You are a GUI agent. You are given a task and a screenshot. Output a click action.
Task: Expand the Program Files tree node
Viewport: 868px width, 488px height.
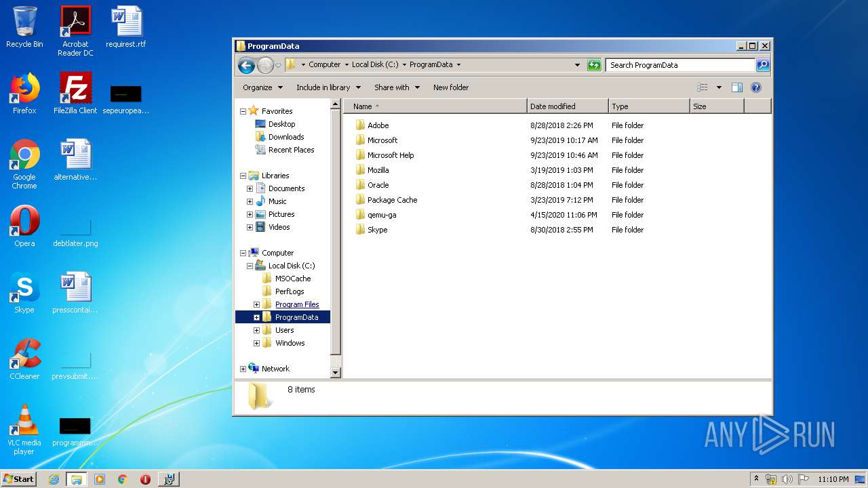tap(256, 304)
